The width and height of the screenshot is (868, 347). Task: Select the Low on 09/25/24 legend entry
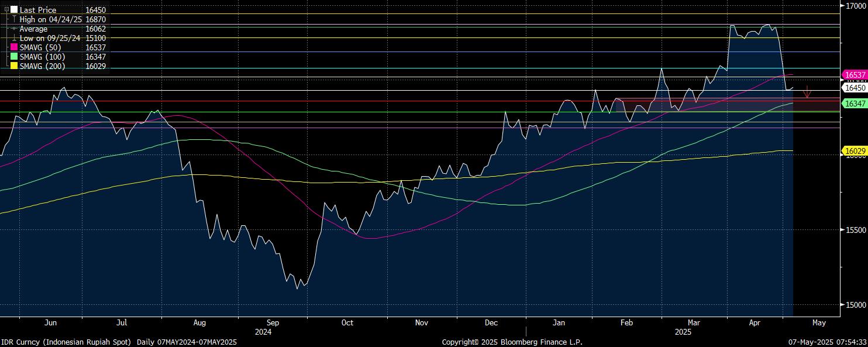pyautogui.click(x=50, y=38)
